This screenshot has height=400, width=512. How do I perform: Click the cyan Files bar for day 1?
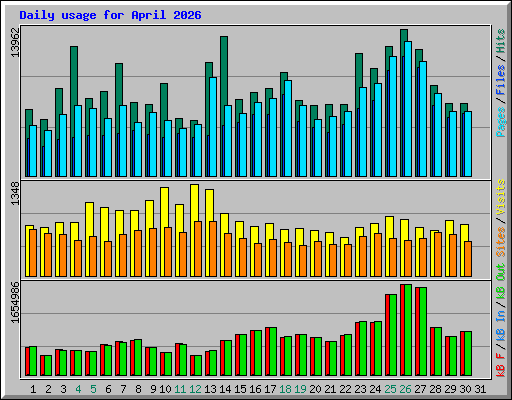[x=33, y=151]
